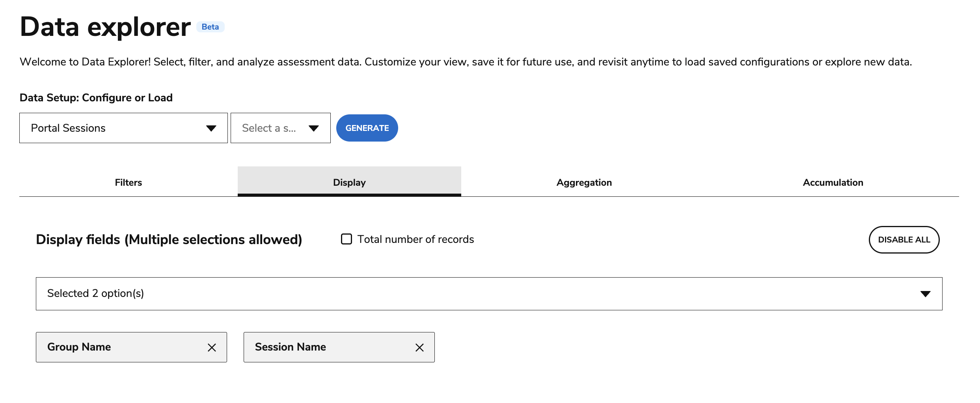Click the Disable All button
Image resolution: width=980 pixels, height=403 pixels.
tap(904, 240)
